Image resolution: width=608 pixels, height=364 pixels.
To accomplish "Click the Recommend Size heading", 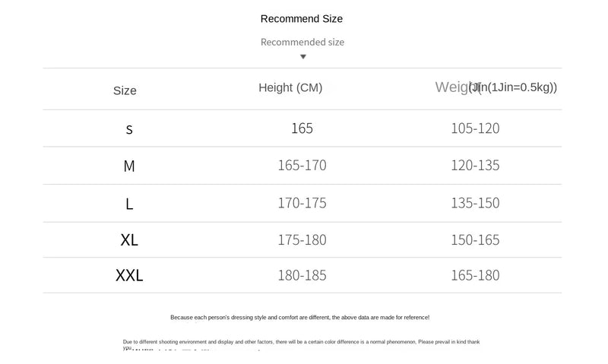I will click(x=302, y=18).
